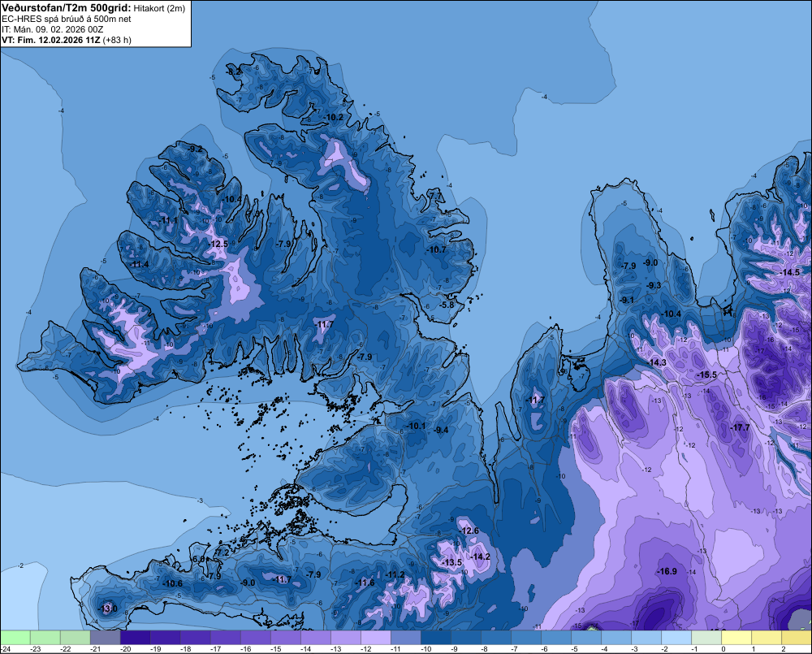
Task: Click the -12.6 temperature label
Action: point(469,531)
